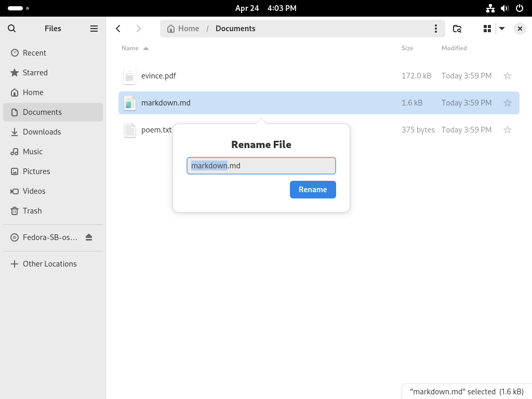
Task: Open Other Locations
Action: click(53, 263)
